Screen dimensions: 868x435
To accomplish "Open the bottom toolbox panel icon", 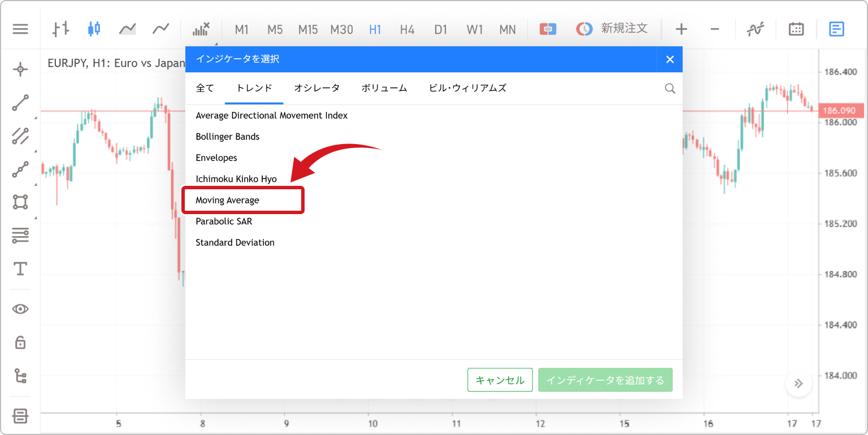I will coord(20,416).
